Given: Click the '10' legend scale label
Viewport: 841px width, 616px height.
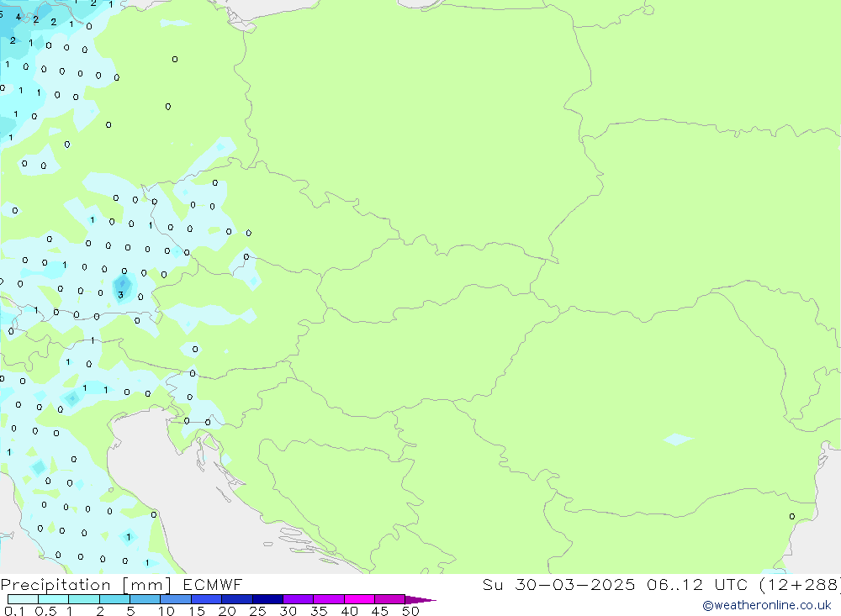Looking at the screenshot, I should point(167,611).
